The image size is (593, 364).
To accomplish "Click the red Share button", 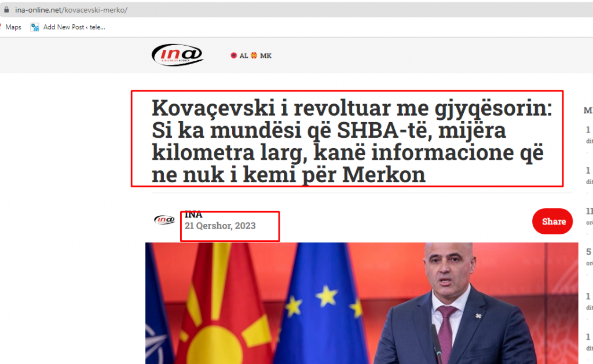I will pos(552,222).
